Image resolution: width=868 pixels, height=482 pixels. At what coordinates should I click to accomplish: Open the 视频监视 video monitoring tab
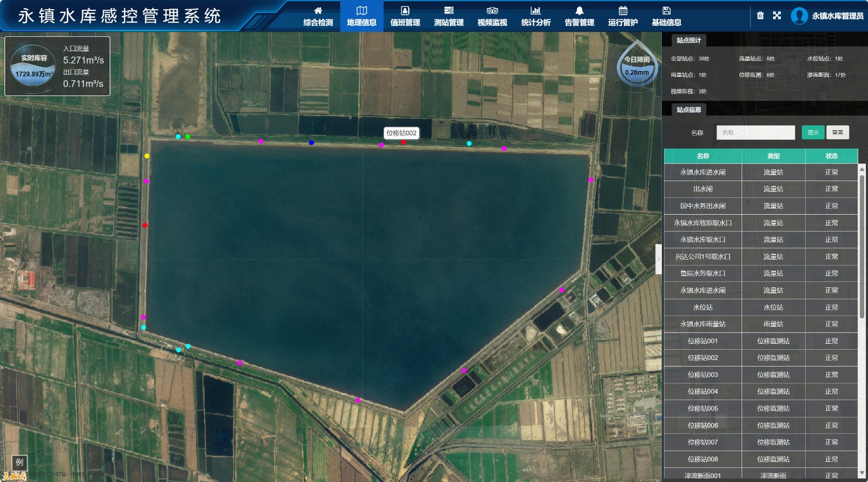pos(492,16)
